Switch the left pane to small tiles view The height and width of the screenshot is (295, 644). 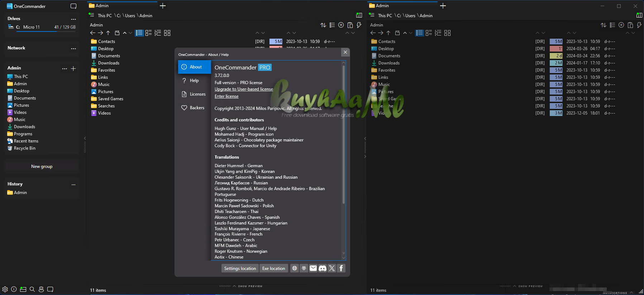(148, 33)
